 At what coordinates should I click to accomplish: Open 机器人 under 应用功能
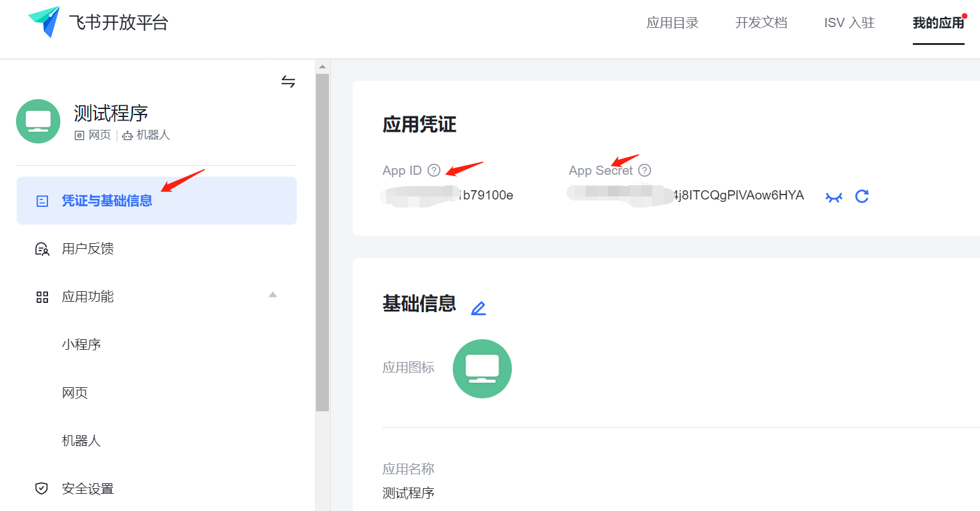click(81, 441)
